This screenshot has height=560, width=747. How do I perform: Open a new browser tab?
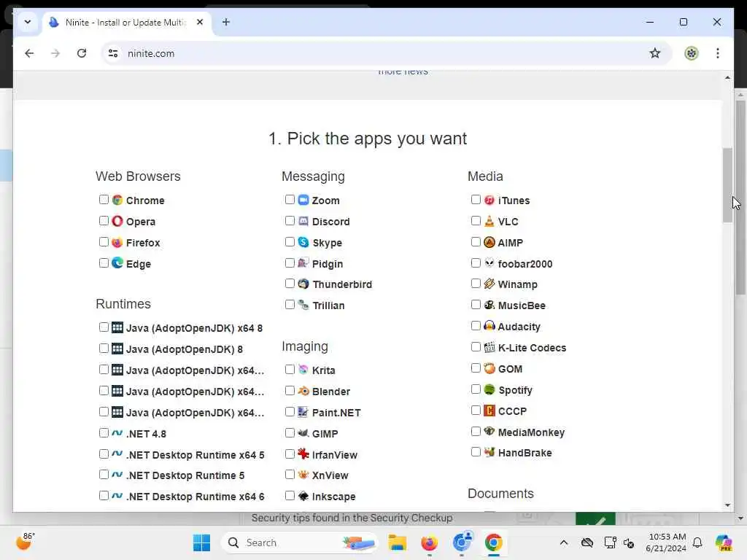click(x=226, y=22)
